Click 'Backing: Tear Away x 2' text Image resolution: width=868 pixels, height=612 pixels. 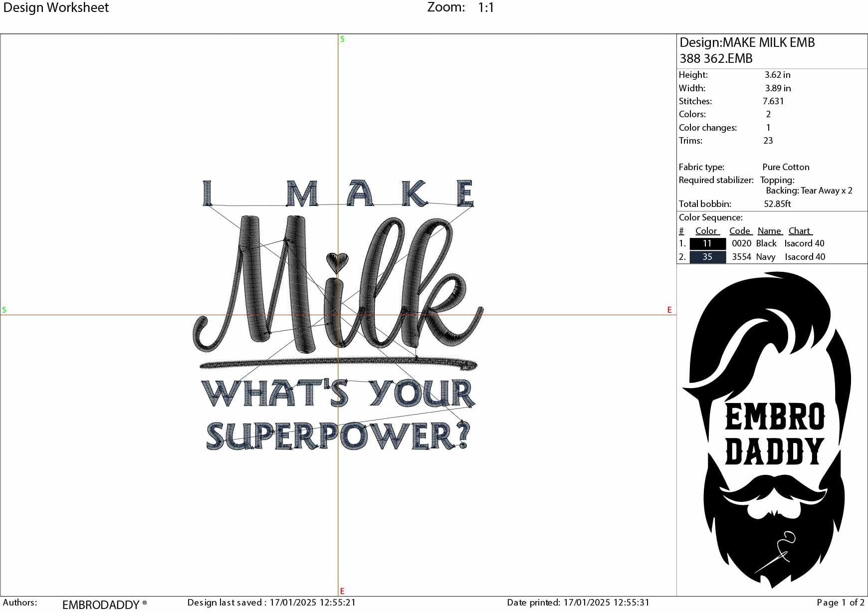click(x=809, y=191)
